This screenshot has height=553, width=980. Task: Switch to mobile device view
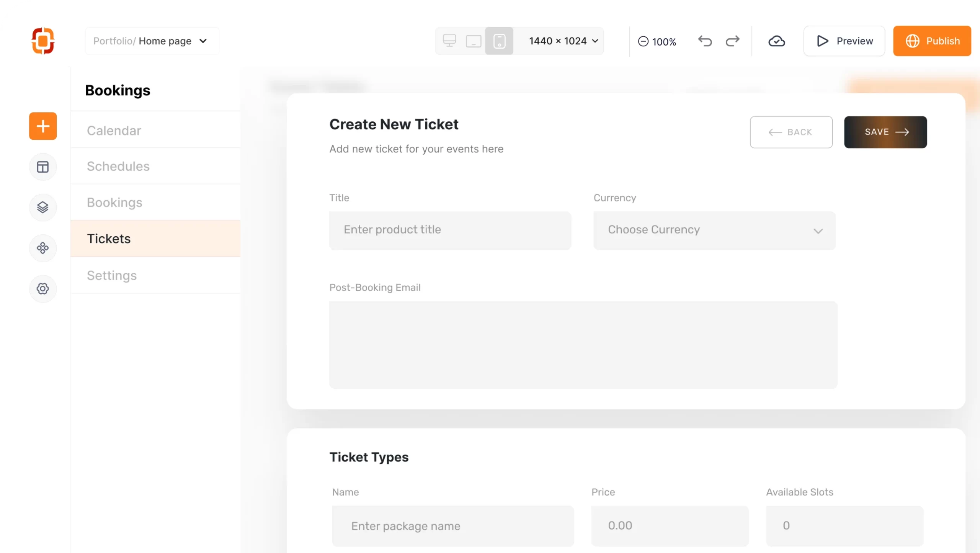(x=499, y=41)
